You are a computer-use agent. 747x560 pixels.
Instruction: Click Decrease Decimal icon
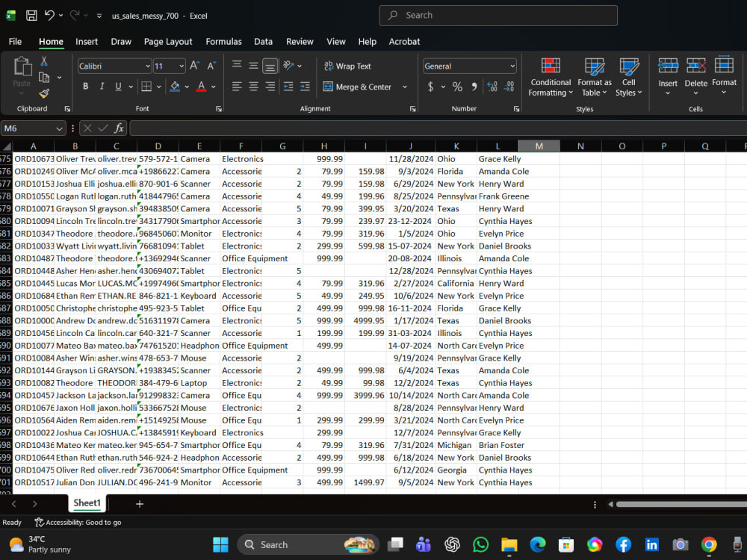509,87
